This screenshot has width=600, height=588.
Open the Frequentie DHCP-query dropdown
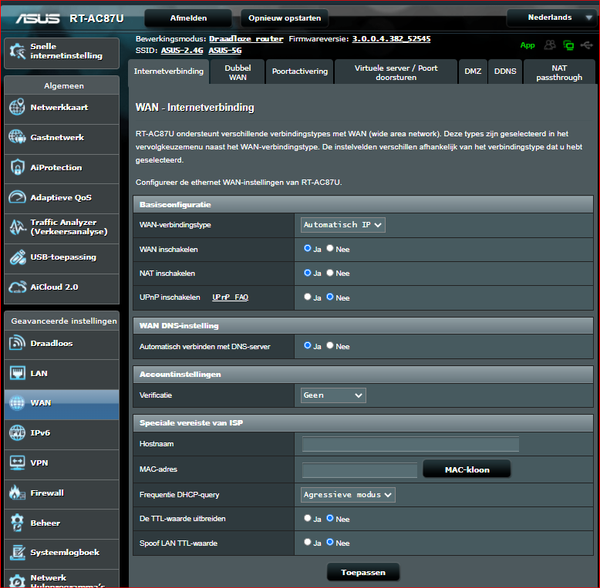pyautogui.click(x=348, y=495)
